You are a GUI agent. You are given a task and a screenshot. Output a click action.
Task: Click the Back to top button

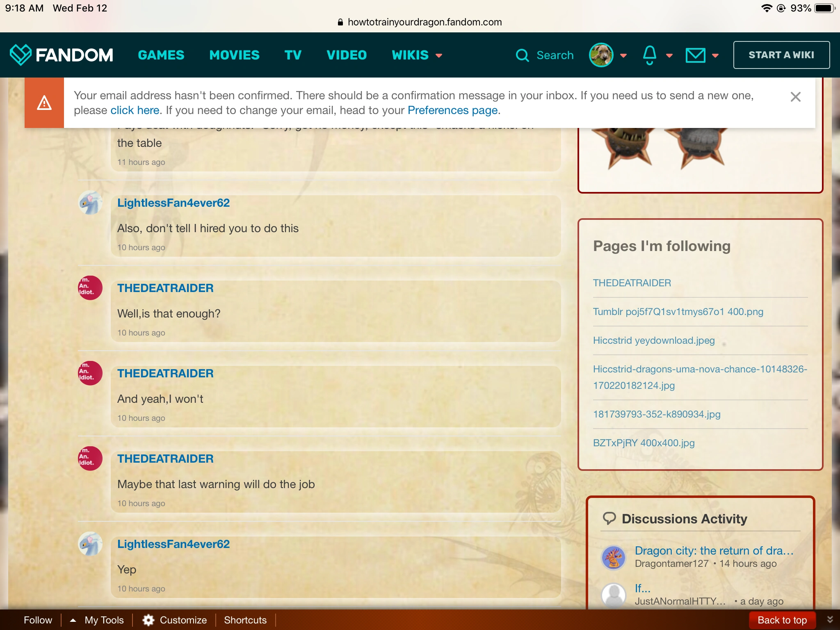782,620
